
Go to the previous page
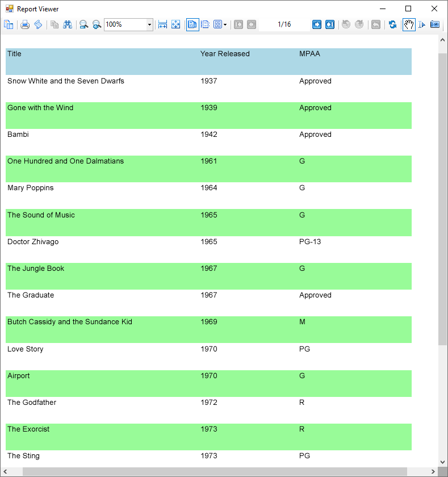[252, 24]
